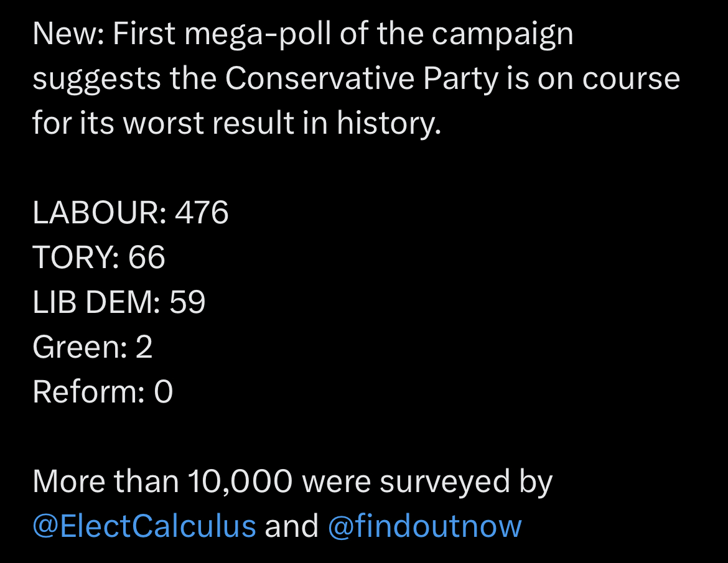
Task: Click the word 'mega-poll' in the tweet
Action: pyautogui.click(x=258, y=35)
